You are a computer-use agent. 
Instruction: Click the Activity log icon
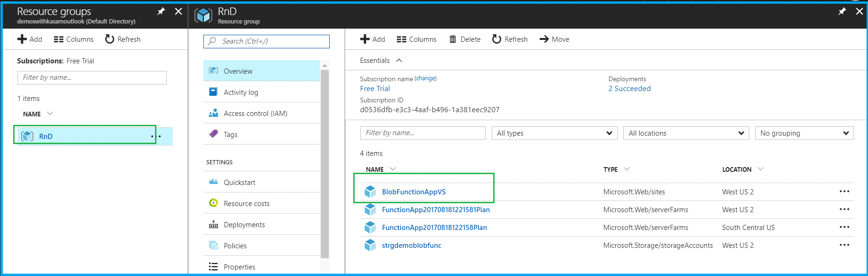pos(213,92)
